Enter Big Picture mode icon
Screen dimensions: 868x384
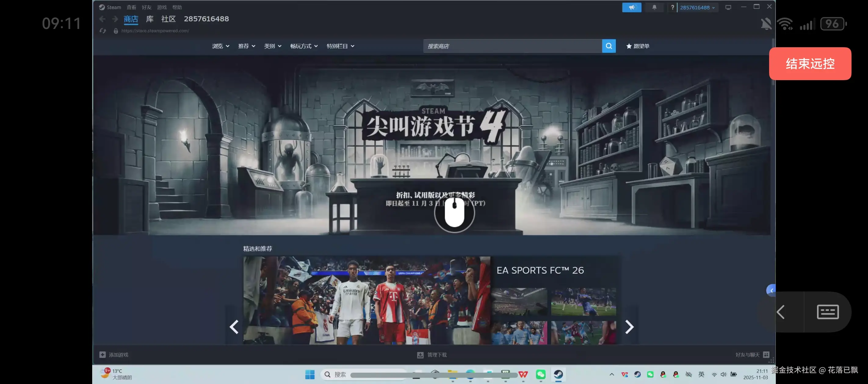(728, 7)
